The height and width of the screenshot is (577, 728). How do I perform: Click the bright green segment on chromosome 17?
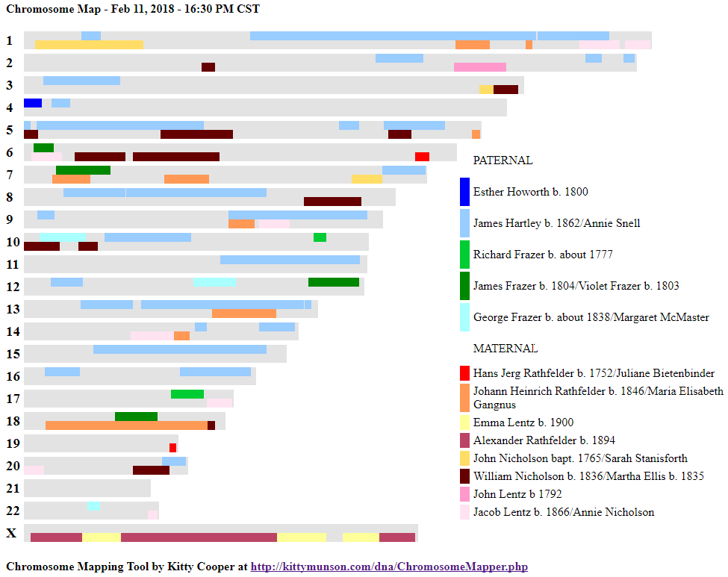tap(187, 394)
